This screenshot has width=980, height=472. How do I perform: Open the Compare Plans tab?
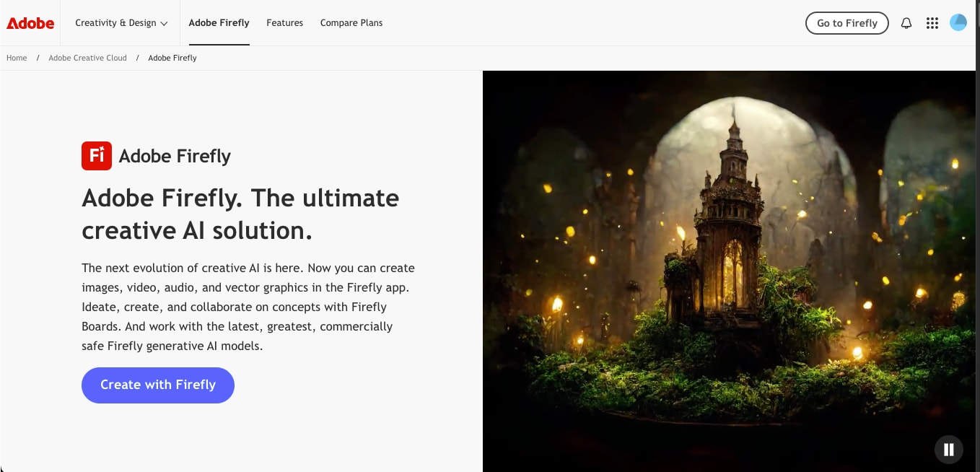tap(351, 23)
